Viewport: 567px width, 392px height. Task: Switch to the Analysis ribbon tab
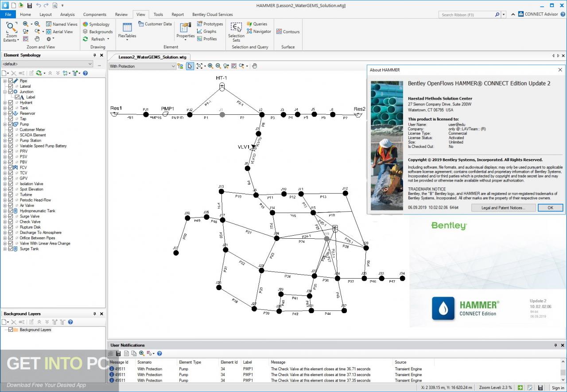(x=67, y=14)
